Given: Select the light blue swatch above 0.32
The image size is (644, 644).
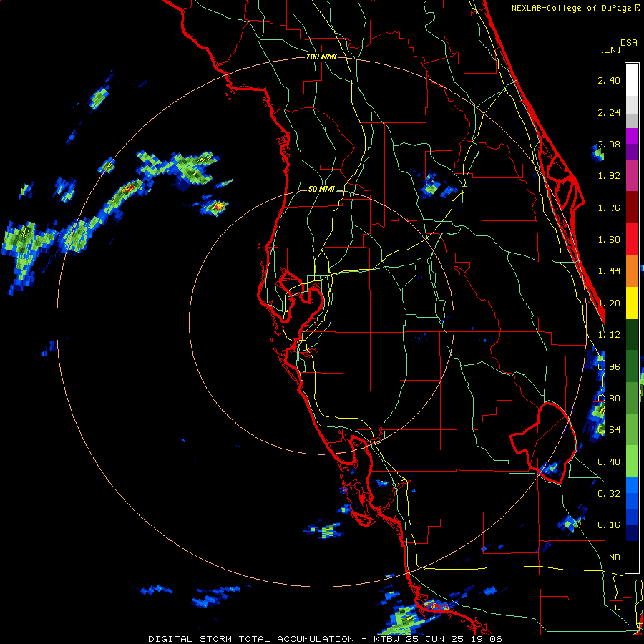Looking at the screenshot, I should point(632,485).
